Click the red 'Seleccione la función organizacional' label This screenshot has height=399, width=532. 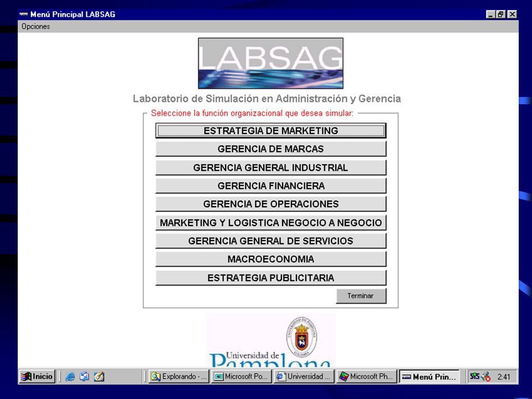click(252, 113)
